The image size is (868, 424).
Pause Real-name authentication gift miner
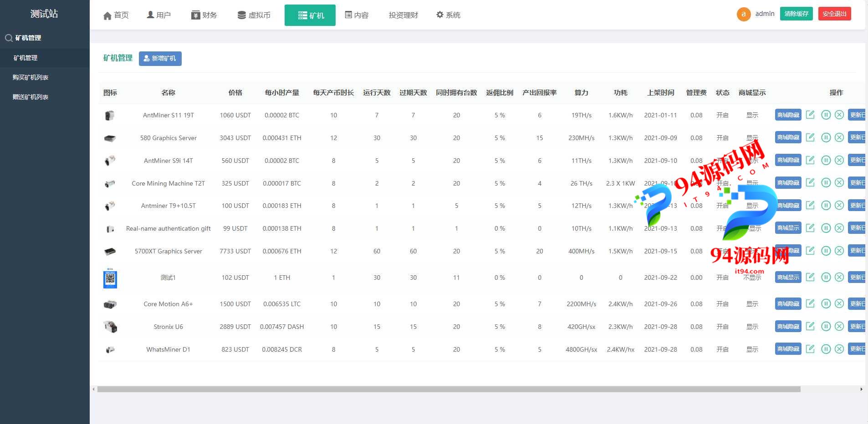pos(826,227)
